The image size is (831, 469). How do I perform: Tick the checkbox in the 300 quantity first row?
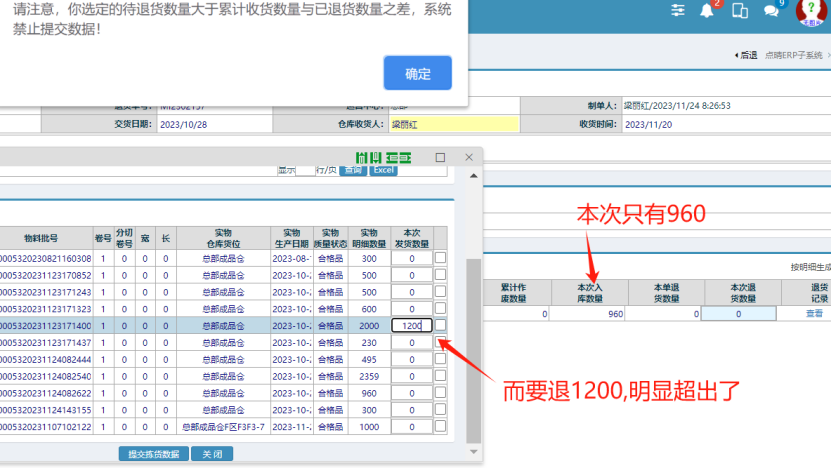click(440, 258)
